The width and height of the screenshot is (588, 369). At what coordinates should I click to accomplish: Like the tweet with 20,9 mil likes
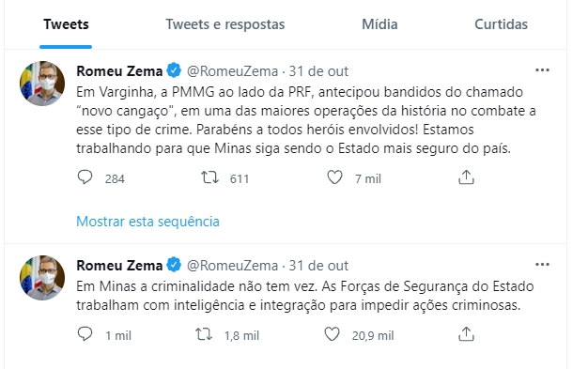click(332, 333)
